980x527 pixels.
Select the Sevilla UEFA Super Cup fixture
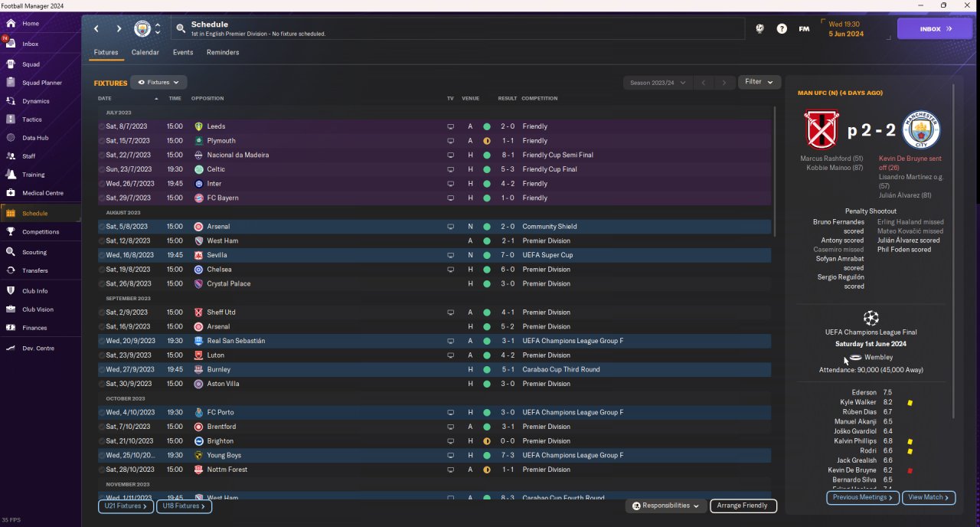pyautogui.click(x=434, y=255)
